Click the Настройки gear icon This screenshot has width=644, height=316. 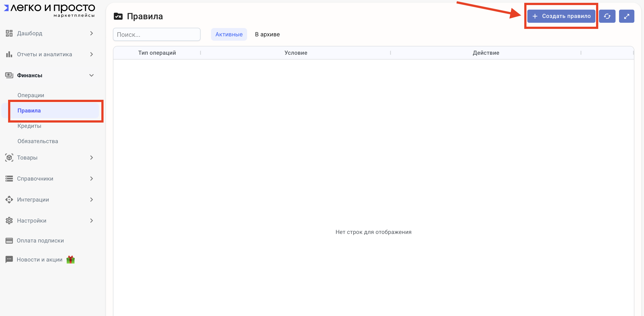coord(9,221)
